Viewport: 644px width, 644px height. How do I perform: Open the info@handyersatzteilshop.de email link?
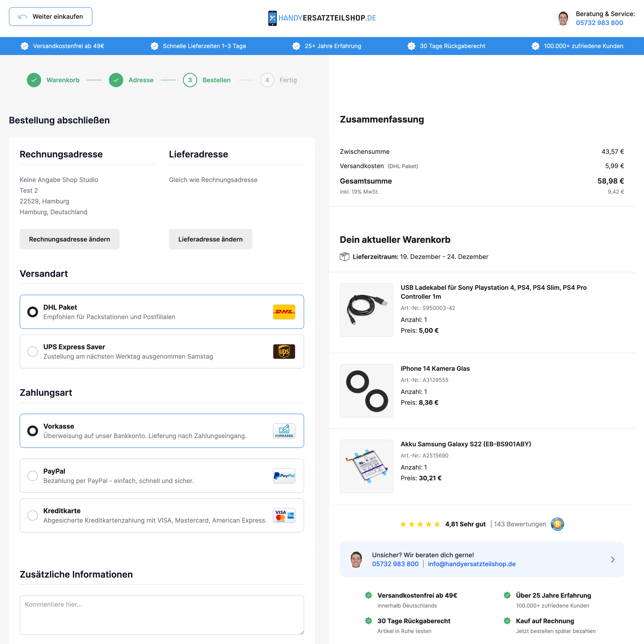coord(472,564)
